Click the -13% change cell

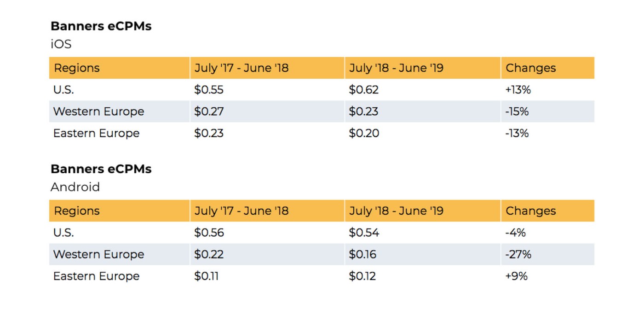(517, 133)
